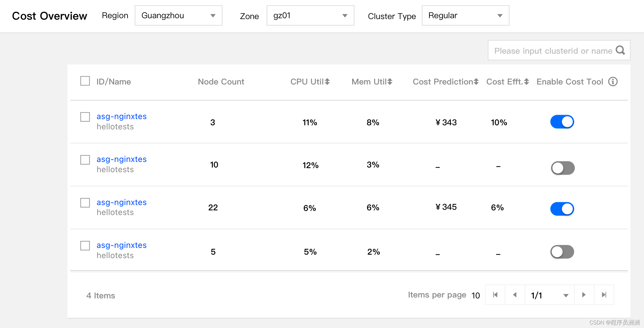Sort by Mem Util column arrows
The width and height of the screenshot is (644, 328).
[x=390, y=82]
